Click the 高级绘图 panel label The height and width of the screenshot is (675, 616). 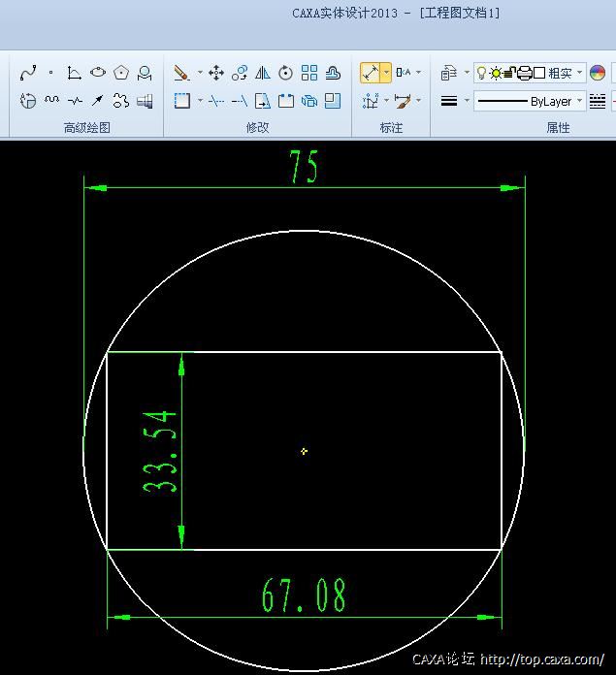[87, 128]
